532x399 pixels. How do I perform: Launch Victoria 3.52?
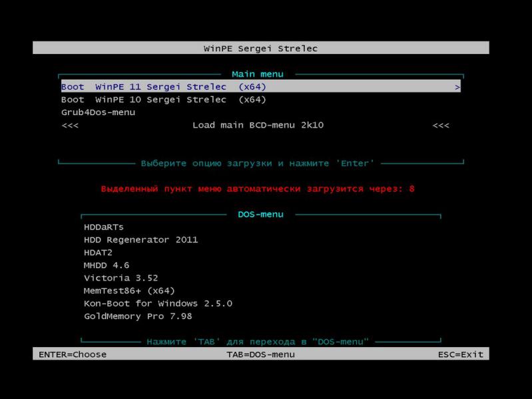pos(121,278)
